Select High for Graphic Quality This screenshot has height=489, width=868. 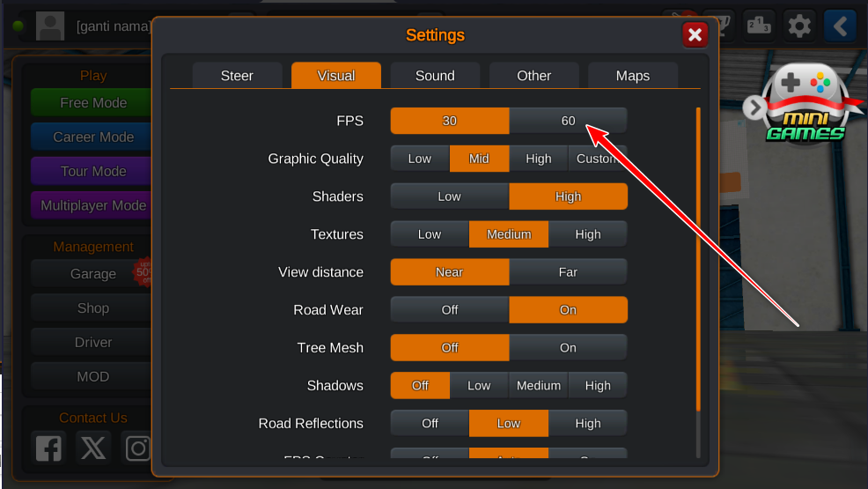click(x=539, y=159)
